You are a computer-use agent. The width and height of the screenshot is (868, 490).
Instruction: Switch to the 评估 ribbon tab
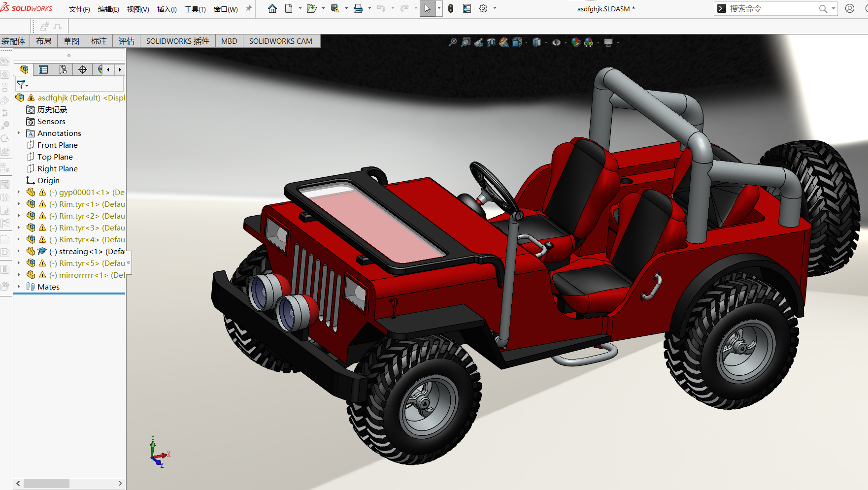click(127, 41)
